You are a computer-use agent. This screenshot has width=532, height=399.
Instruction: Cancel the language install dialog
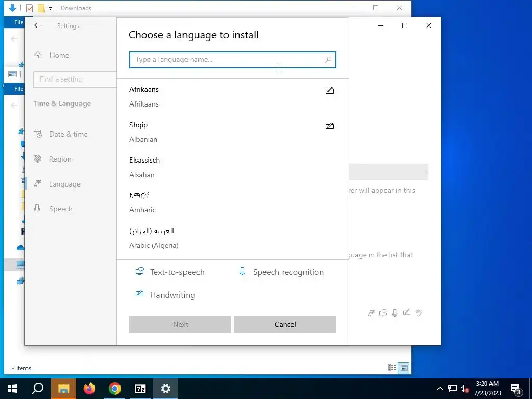tap(285, 324)
